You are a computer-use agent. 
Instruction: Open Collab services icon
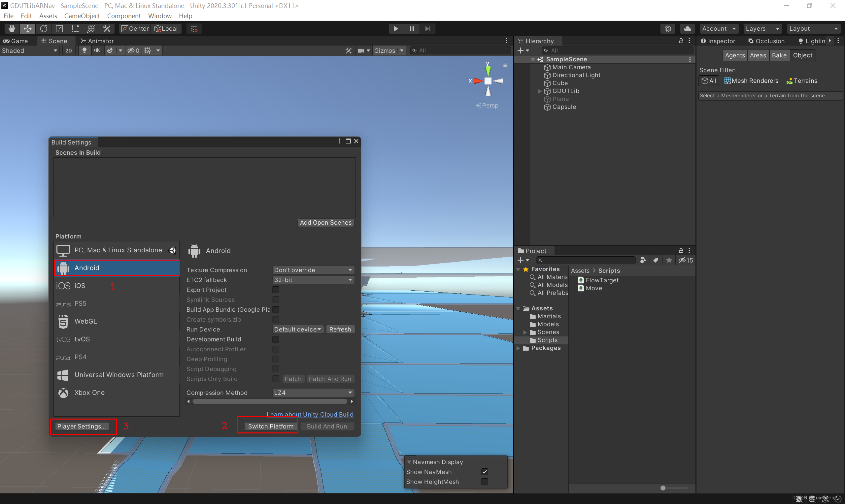(668, 28)
